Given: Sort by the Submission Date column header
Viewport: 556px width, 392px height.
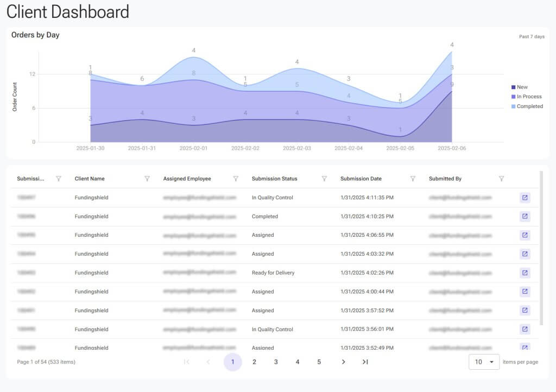Looking at the screenshot, I should click(x=361, y=179).
